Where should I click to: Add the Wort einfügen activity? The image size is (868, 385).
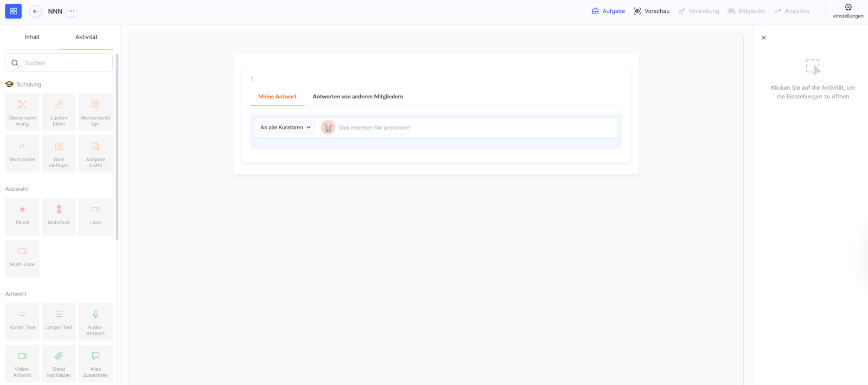(59, 154)
